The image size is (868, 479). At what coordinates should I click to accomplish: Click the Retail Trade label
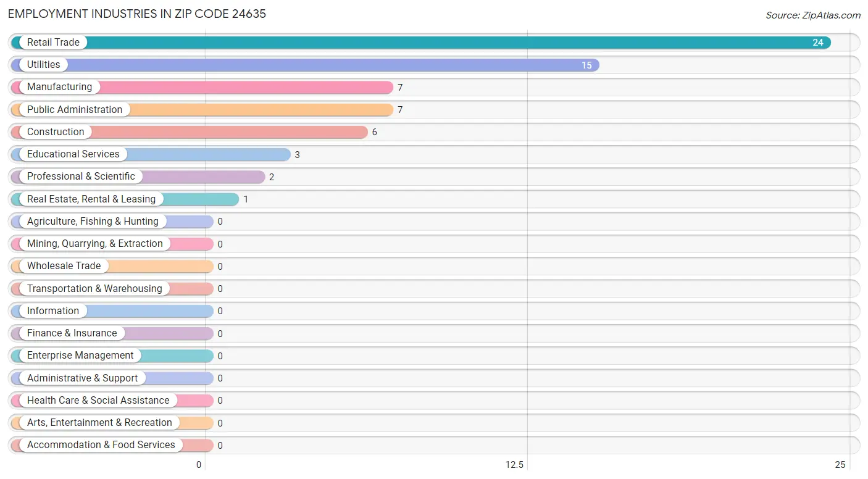[53, 43]
